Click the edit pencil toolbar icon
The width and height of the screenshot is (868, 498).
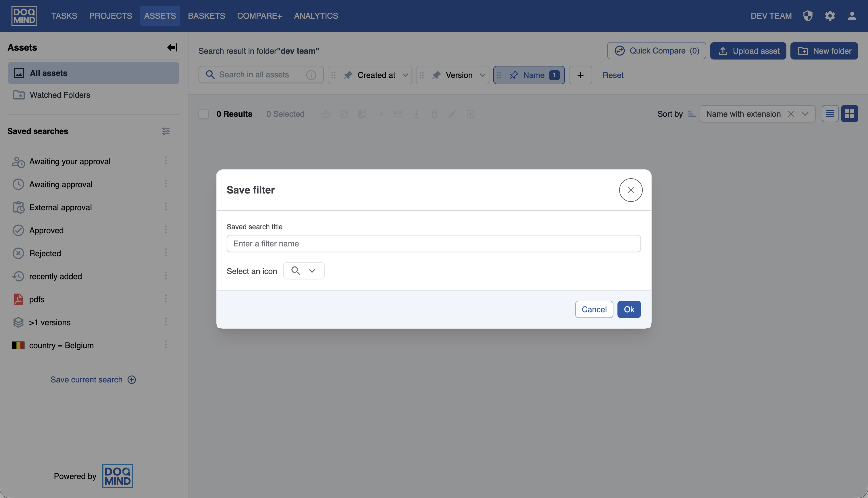(x=453, y=114)
